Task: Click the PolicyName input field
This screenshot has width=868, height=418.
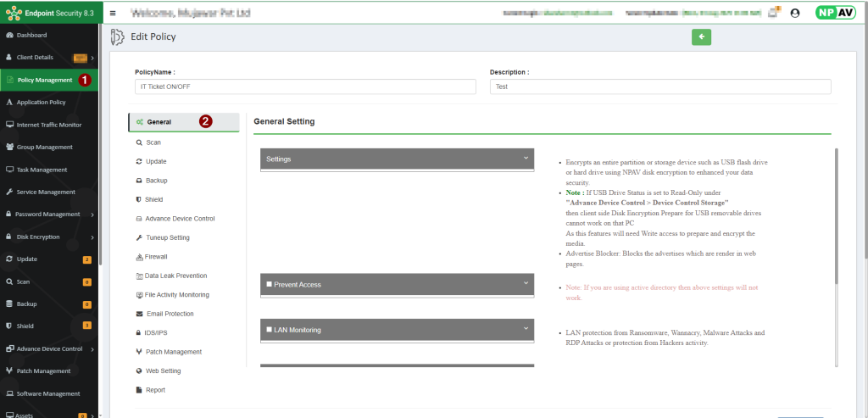Action: pyautogui.click(x=305, y=86)
